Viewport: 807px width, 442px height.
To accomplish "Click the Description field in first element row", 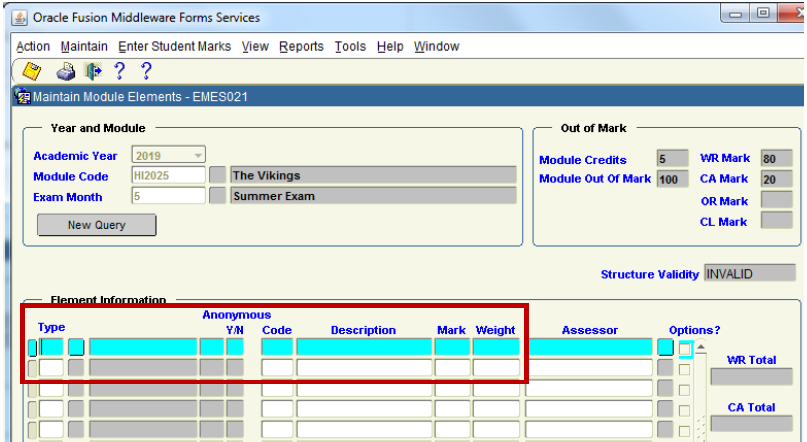I will click(x=363, y=347).
